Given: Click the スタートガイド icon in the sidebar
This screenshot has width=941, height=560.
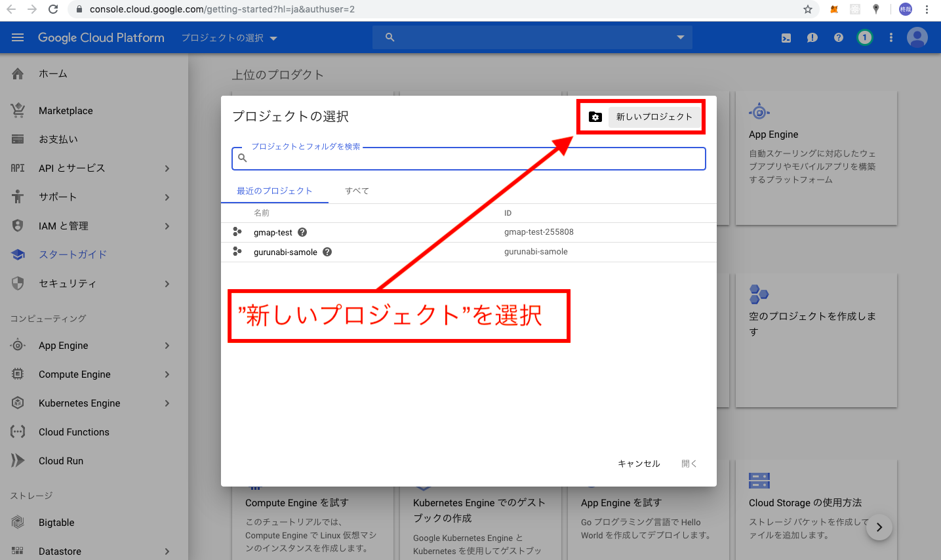Looking at the screenshot, I should tap(18, 254).
